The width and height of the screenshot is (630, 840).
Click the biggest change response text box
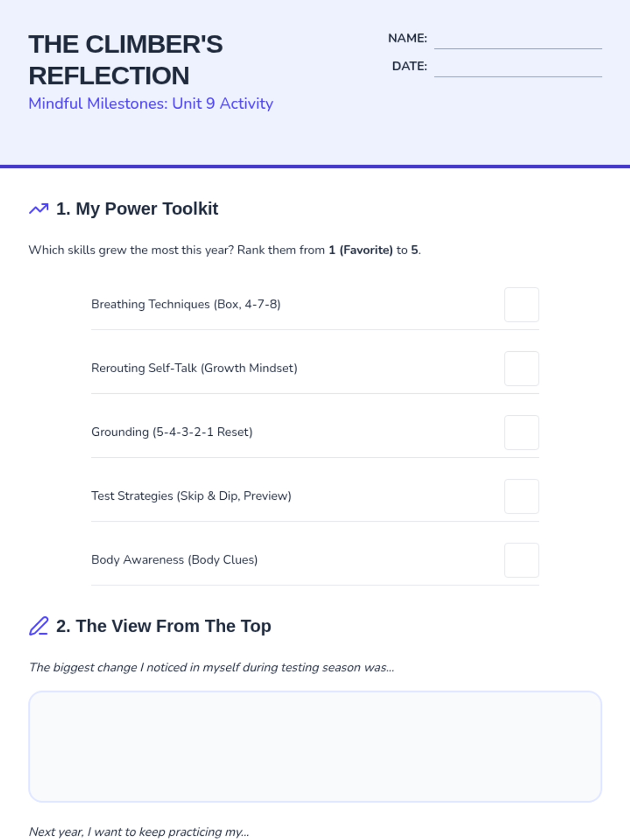[315, 746]
